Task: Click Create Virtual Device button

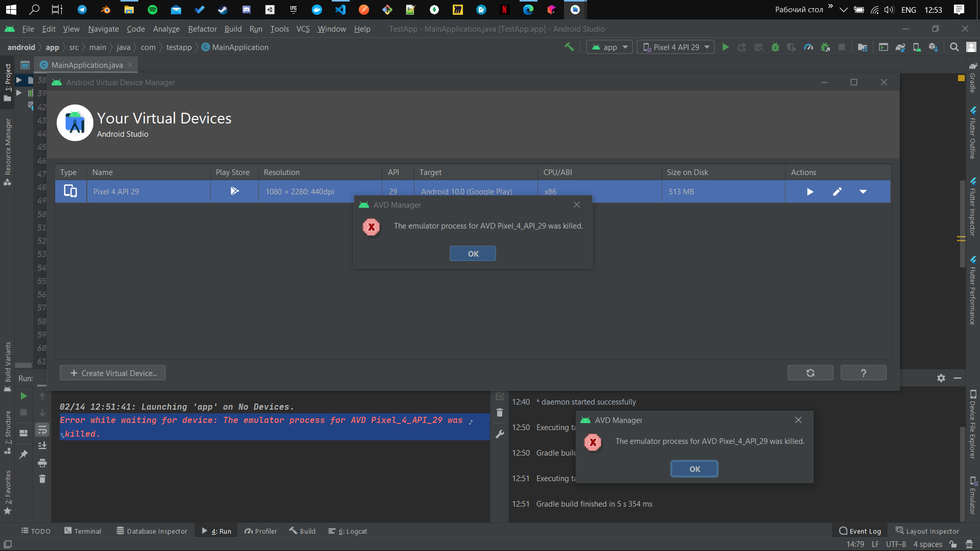Action: pos(113,373)
